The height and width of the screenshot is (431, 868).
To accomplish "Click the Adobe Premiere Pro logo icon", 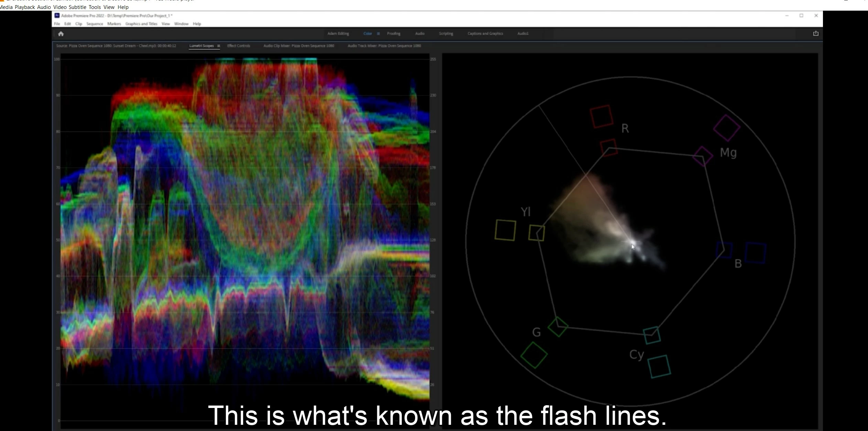I will [x=57, y=15].
